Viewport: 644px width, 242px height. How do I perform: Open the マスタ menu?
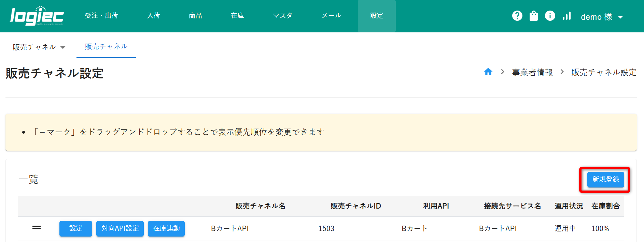pos(282,16)
